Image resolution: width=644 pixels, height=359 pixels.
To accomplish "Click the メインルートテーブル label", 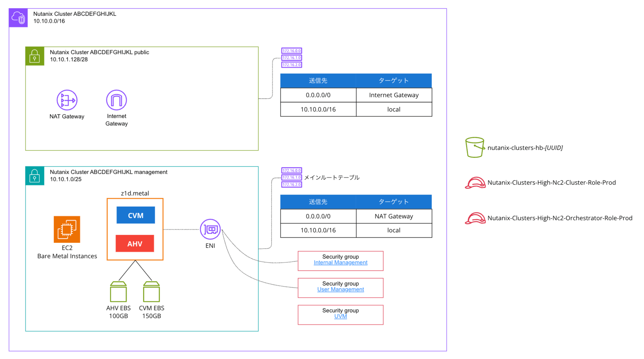I will (332, 177).
